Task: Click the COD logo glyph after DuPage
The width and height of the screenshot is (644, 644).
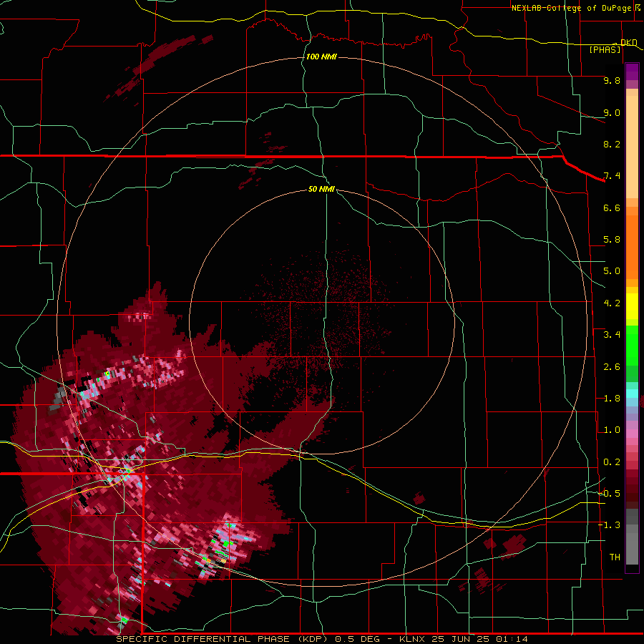Action: point(638,7)
